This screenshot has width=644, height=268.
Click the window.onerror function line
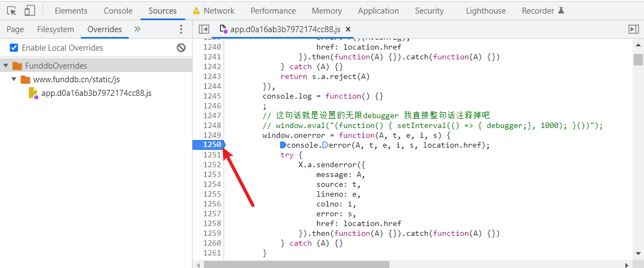(356, 135)
